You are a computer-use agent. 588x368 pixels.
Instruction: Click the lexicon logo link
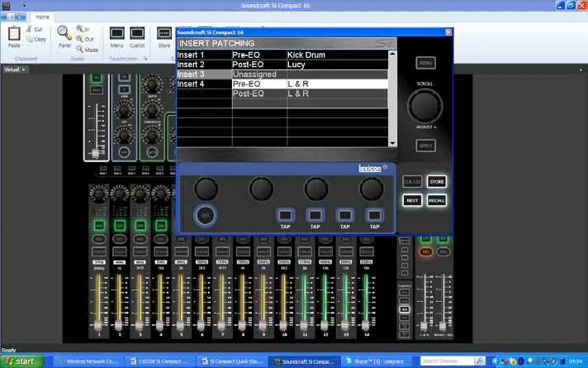click(x=370, y=168)
